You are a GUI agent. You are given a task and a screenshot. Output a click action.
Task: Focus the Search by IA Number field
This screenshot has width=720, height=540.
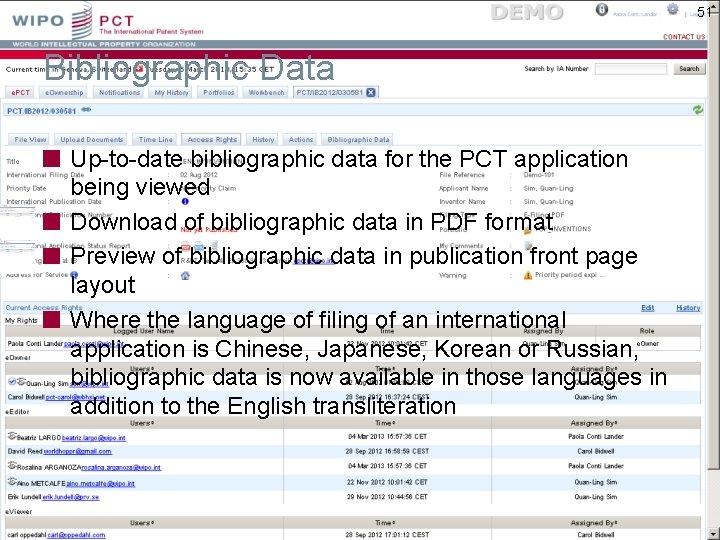[x=631, y=69]
